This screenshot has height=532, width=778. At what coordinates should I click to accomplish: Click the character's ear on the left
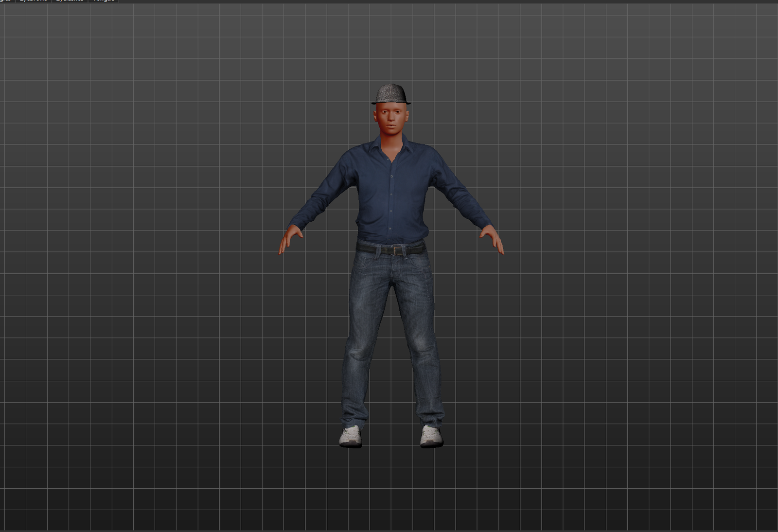click(375, 116)
